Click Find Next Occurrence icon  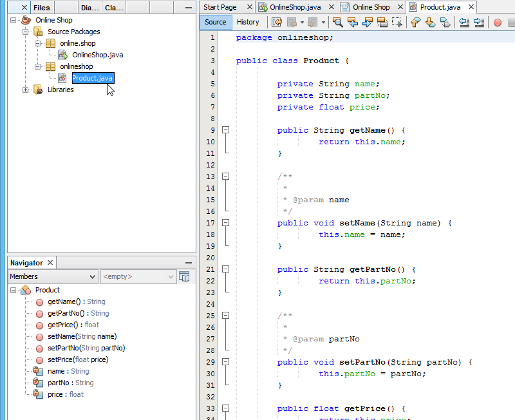[x=368, y=23]
